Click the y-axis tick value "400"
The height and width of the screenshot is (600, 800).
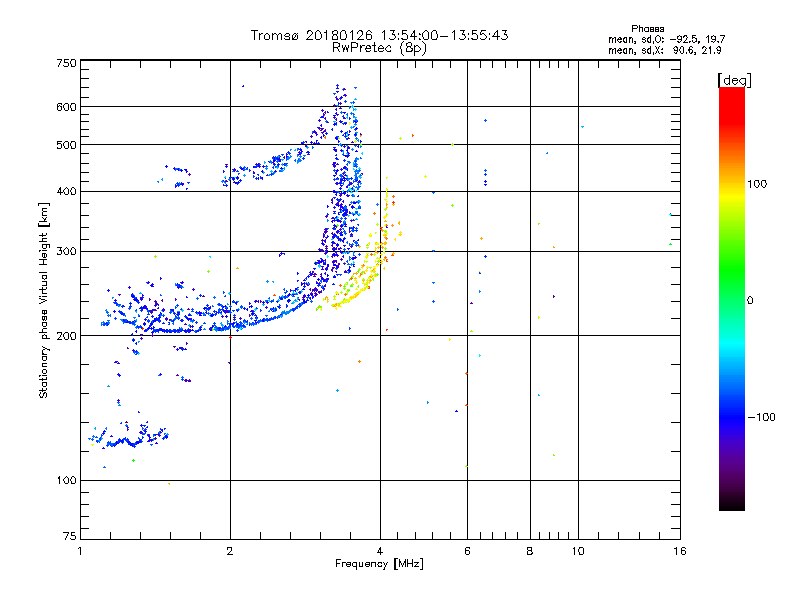[67, 191]
